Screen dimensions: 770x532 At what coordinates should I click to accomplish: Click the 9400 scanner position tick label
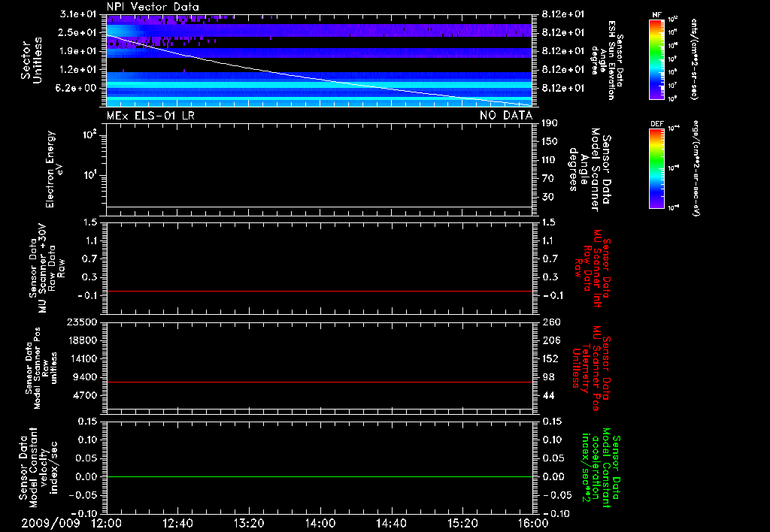[85, 377]
